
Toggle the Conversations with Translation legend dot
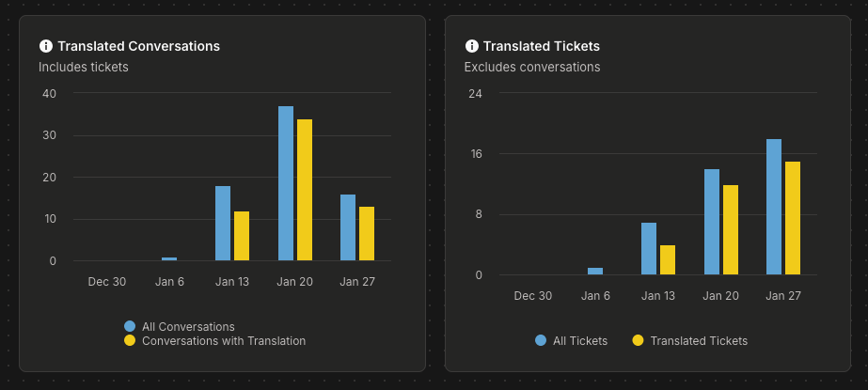pos(130,341)
